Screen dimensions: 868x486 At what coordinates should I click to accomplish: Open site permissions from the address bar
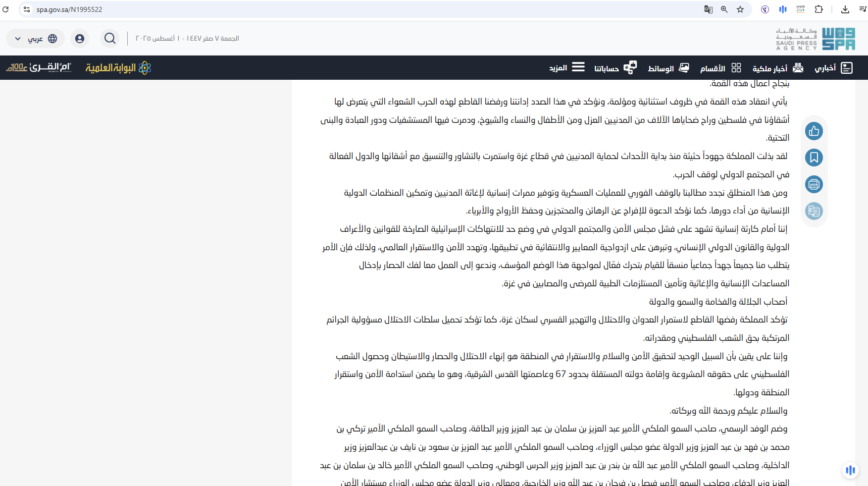click(x=27, y=9)
